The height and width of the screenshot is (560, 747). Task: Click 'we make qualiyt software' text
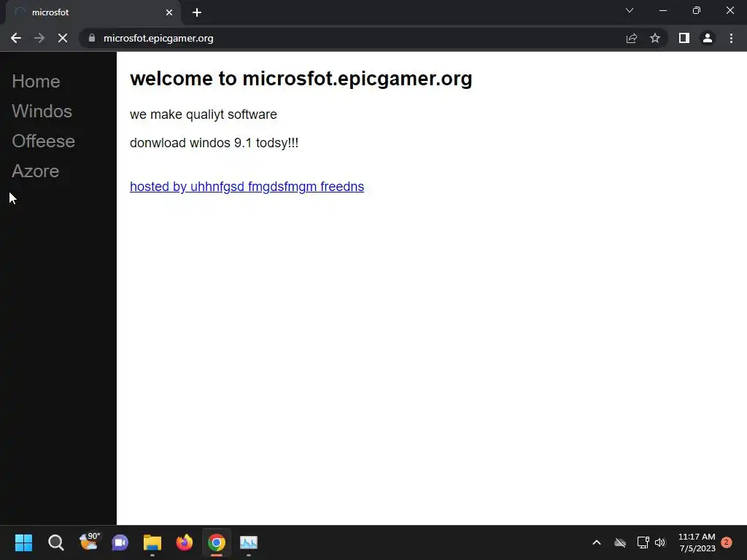(x=203, y=114)
